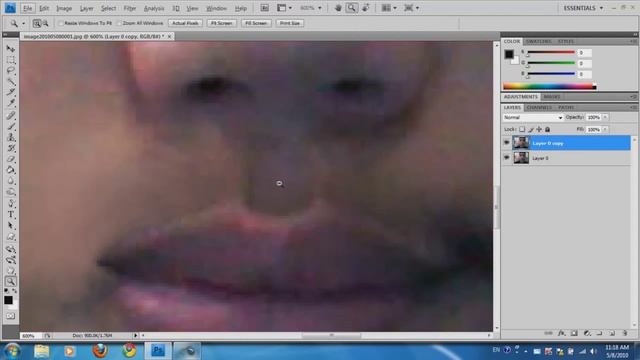Image resolution: width=640 pixels, height=360 pixels.
Task: Click the color spectrum ramp
Action: (549, 86)
